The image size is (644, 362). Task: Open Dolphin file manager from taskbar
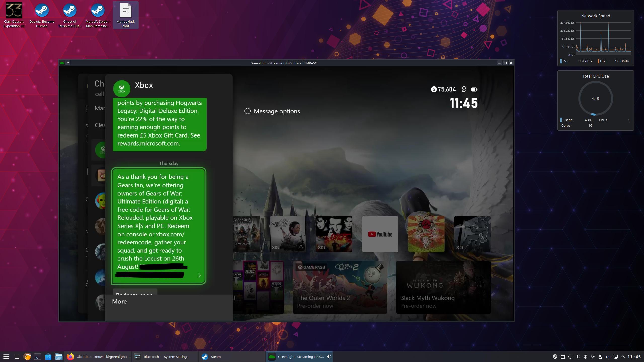click(x=59, y=357)
